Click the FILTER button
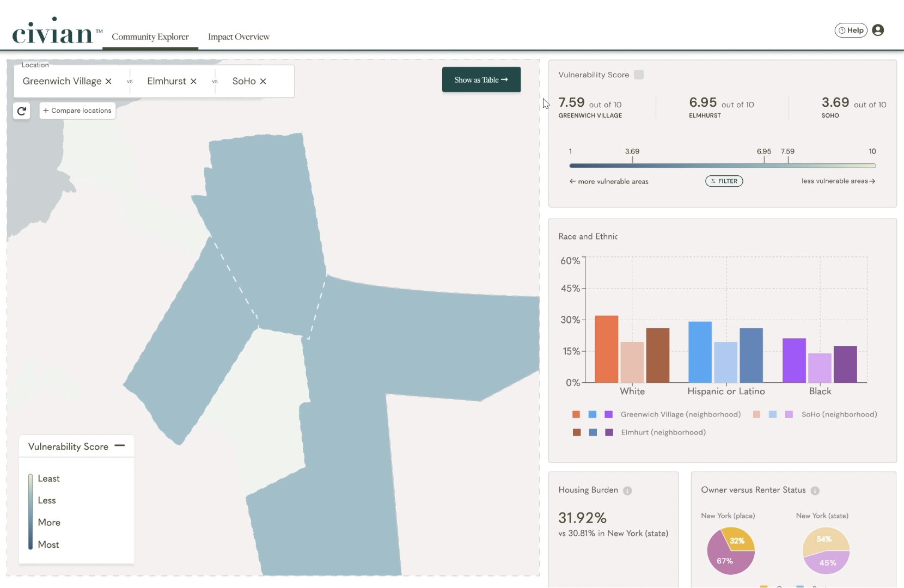This screenshot has width=904, height=588. click(x=724, y=181)
